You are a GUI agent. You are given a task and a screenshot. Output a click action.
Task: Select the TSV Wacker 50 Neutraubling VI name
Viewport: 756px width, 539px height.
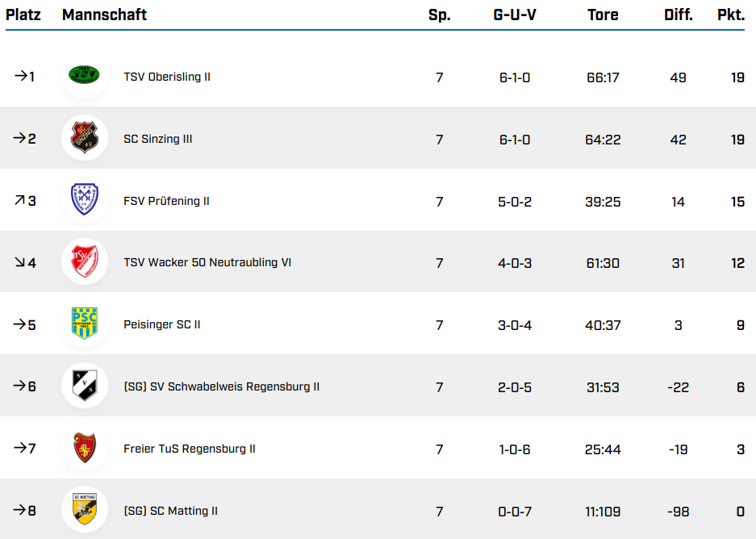click(x=207, y=263)
